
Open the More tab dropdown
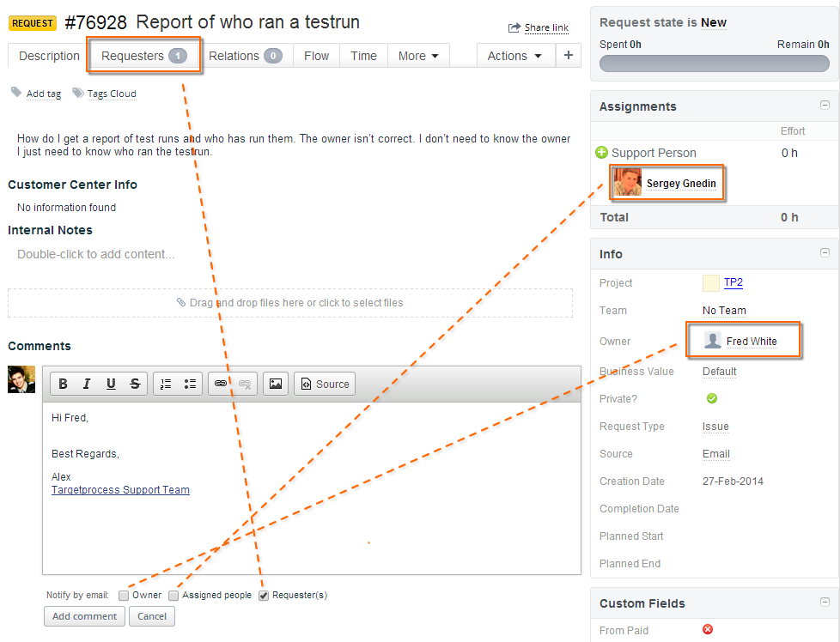[x=418, y=55]
